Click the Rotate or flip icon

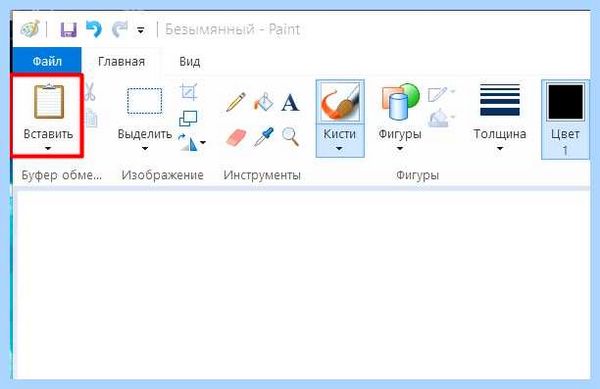pyautogui.click(x=188, y=142)
